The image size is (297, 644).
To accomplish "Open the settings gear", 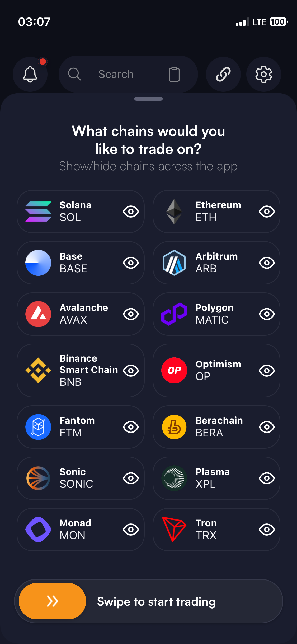I will click(x=263, y=74).
